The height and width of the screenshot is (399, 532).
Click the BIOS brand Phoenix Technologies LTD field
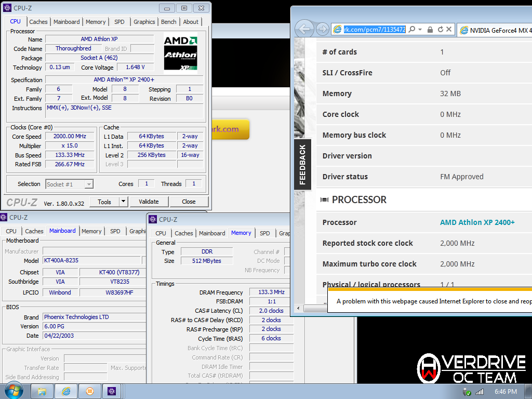[x=95, y=317]
